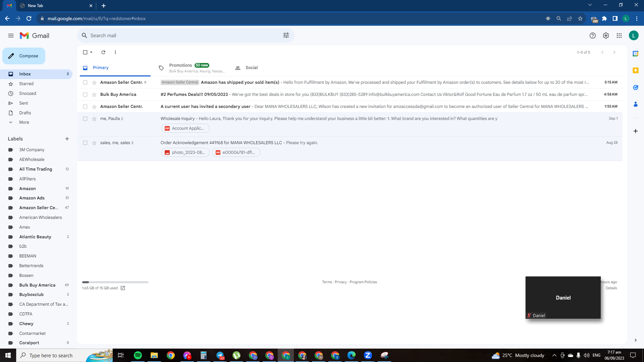Star the Bulk Buy America perfumes email
This screenshot has height=362, width=644.
click(94, 95)
